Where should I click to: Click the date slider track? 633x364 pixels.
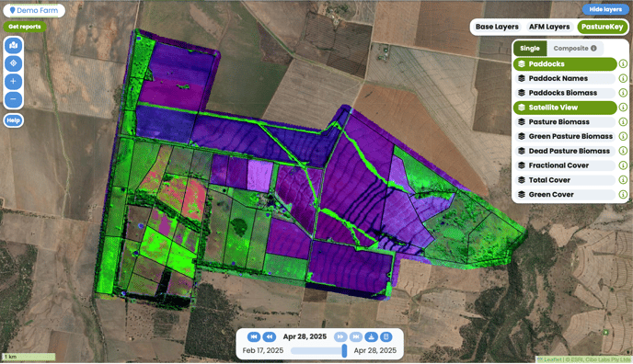[318, 351]
